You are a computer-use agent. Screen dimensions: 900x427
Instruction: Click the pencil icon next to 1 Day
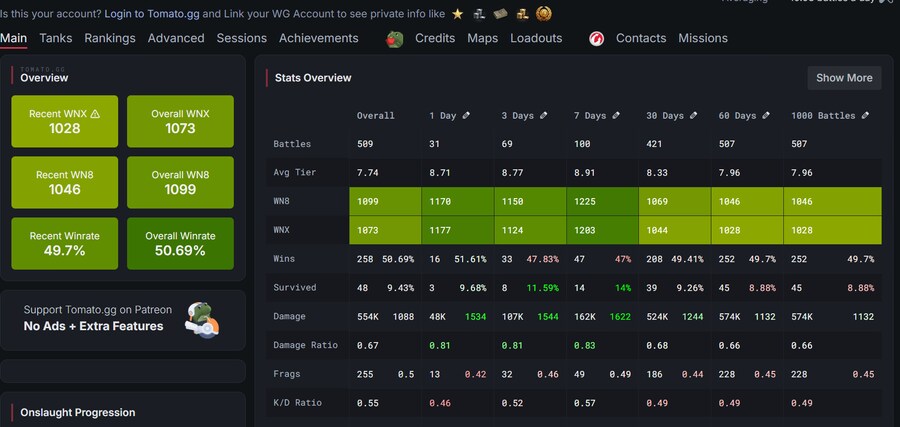tap(466, 116)
